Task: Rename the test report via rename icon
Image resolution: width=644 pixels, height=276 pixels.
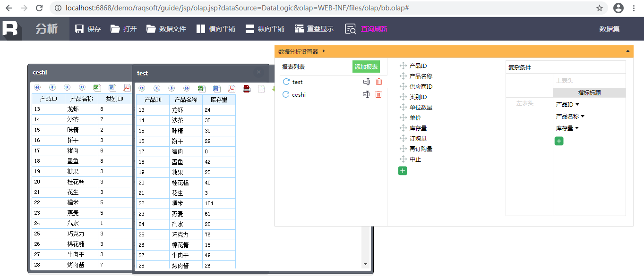Action: [366, 82]
